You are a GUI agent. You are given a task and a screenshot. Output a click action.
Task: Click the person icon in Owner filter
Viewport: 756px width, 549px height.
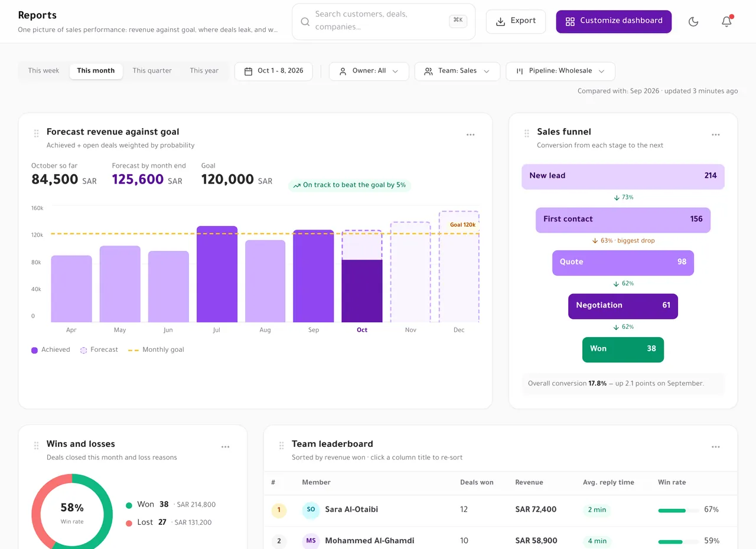343,71
